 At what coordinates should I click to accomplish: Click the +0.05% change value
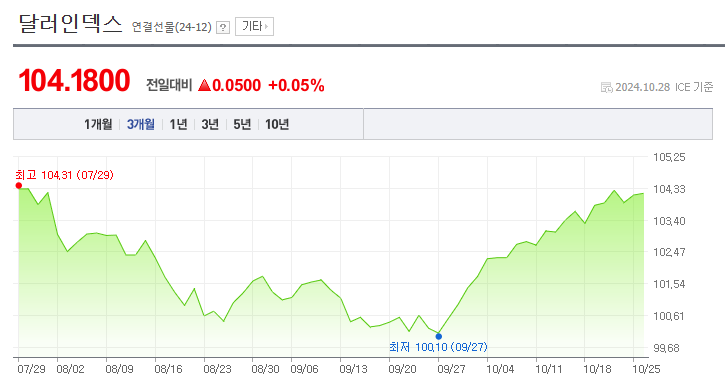(296, 86)
